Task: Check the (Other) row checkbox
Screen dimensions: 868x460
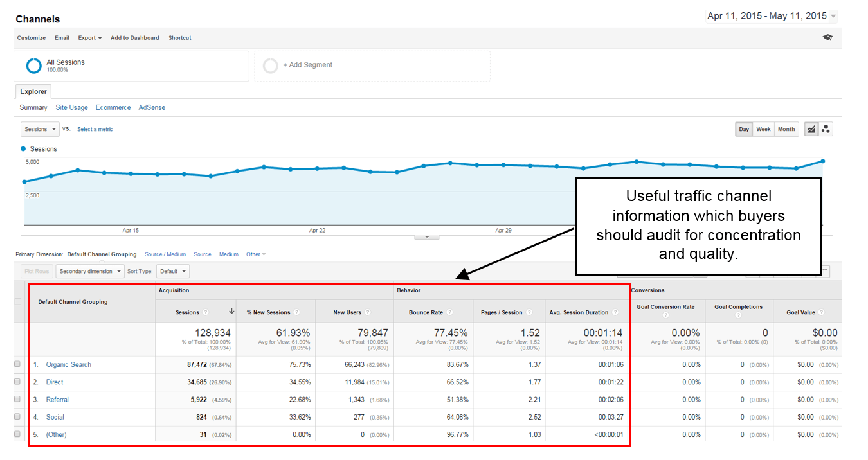Action: [x=18, y=435]
